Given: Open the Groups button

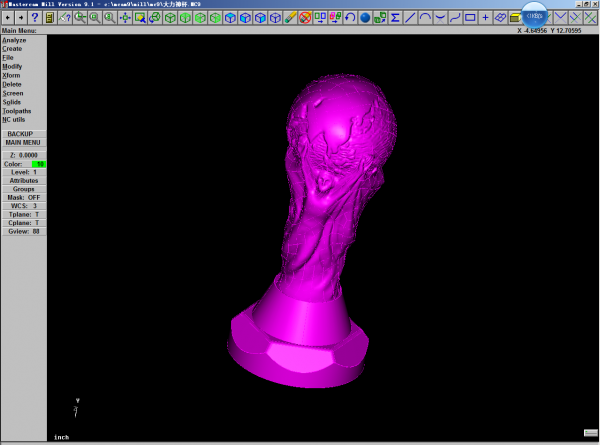Looking at the screenshot, I should tap(24, 189).
